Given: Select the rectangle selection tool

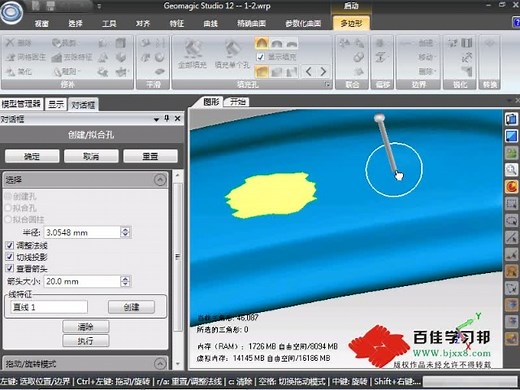Looking at the screenshot, I should (x=511, y=203).
